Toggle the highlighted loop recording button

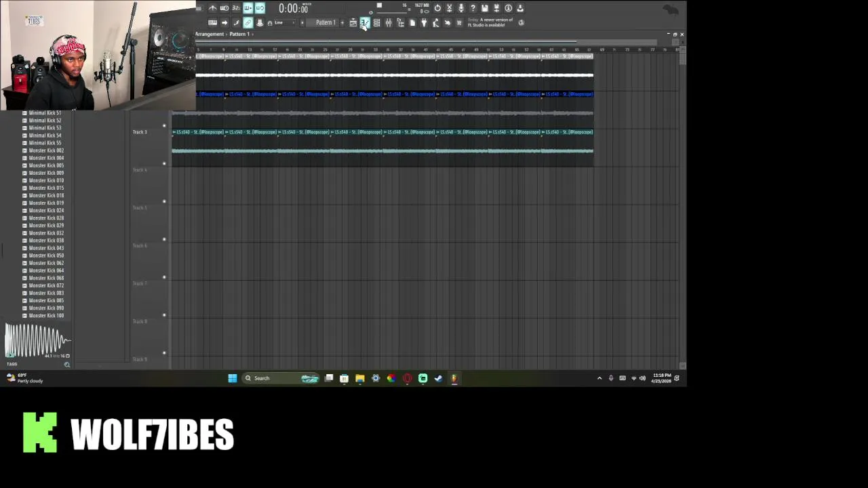point(260,8)
